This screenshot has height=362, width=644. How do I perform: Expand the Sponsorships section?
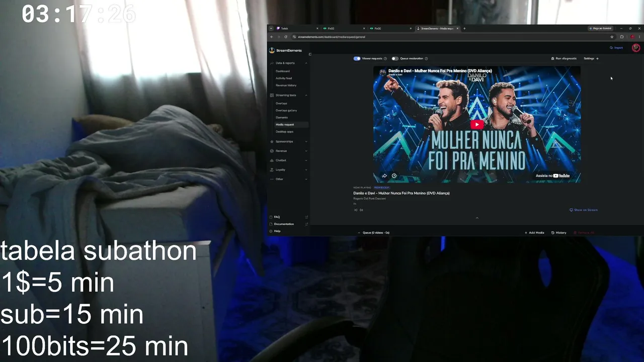[289, 141]
